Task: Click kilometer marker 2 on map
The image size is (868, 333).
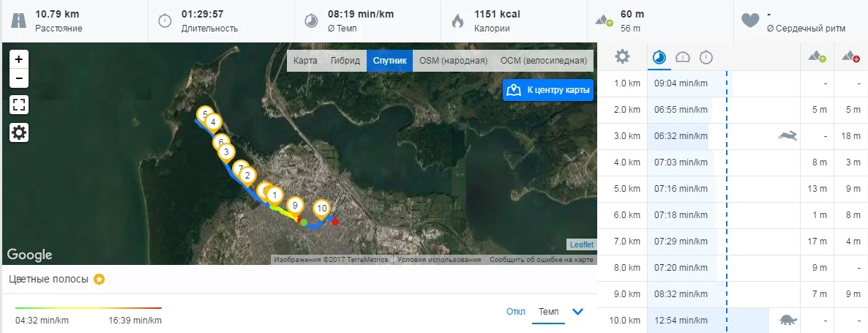Action: [x=247, y=176]
